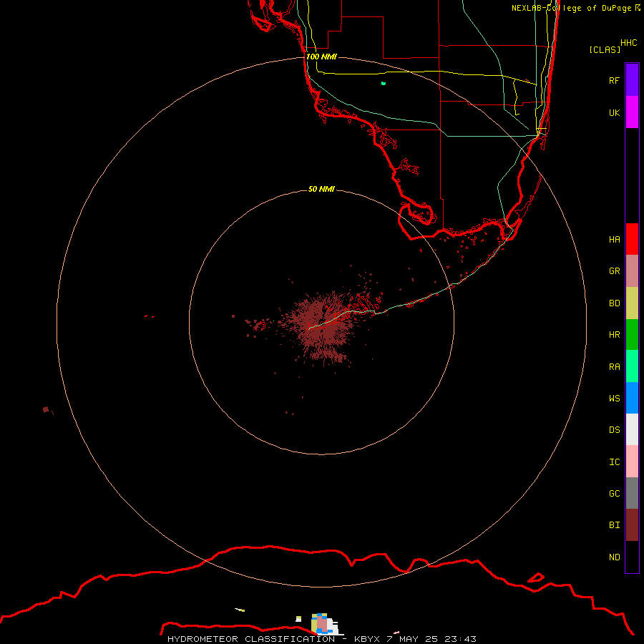Screen dimensions: 644x644
Task: Click the brown biological echo cluster at radar center
Action: (x=323, y=326)
